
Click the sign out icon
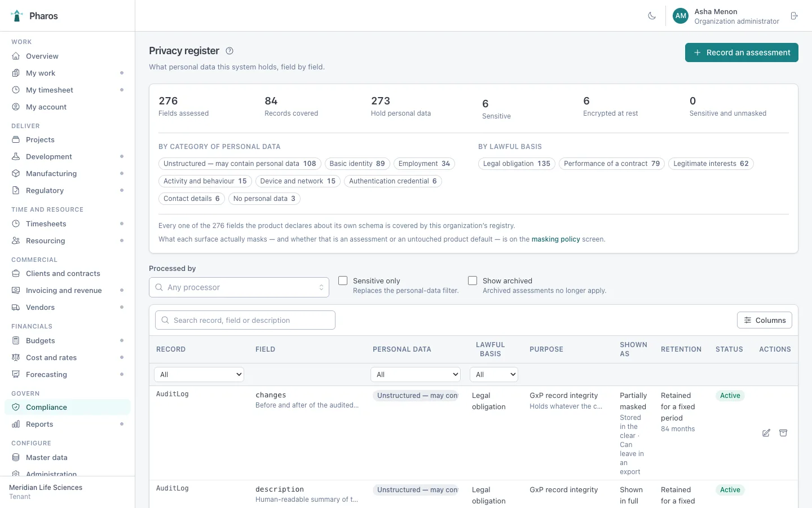[x=795, y=16]
